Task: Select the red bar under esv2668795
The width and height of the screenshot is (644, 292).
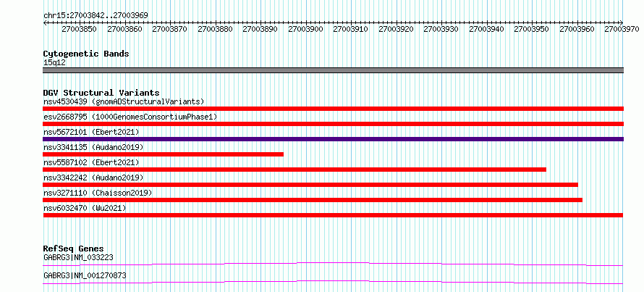Action: (333, 124)
